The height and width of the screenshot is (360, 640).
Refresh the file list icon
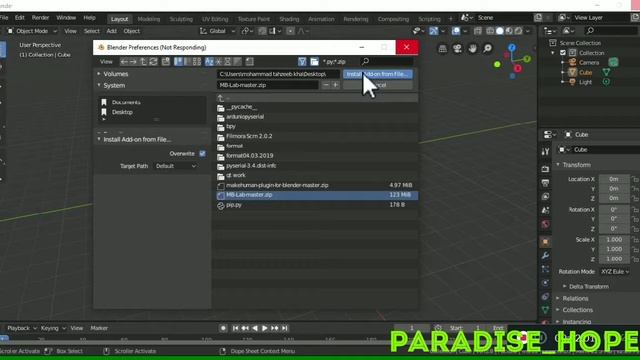point(153,62)
